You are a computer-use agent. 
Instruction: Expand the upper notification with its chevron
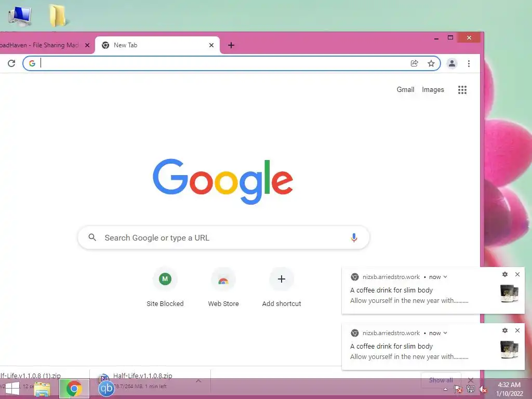click(x=445, y=277)
